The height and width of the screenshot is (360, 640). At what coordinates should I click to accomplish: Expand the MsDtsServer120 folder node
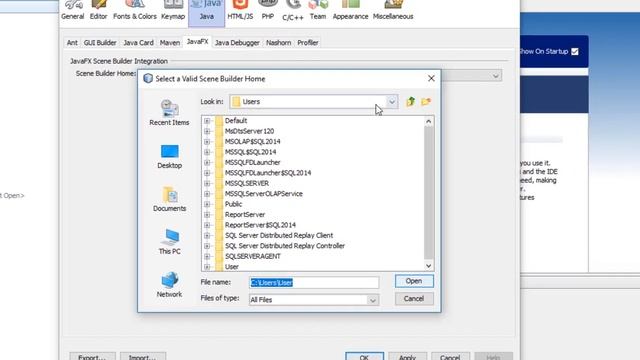point(207,131)
